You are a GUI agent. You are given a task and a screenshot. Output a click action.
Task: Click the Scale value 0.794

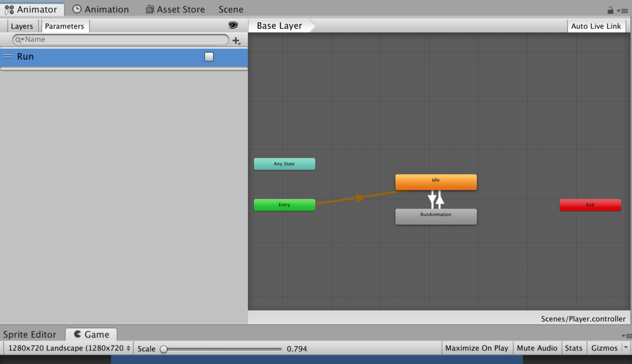(x=297, y=349)
